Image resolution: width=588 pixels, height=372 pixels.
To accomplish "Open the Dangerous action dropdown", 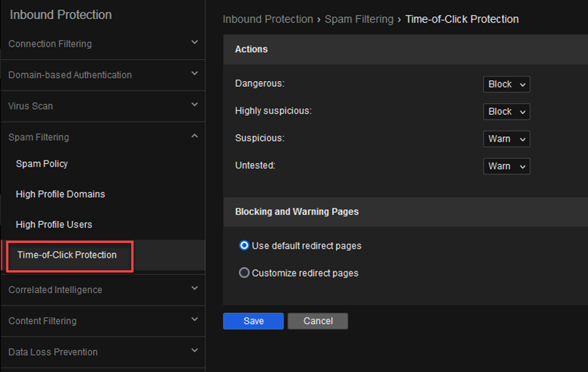I will pyautogui.click(x=506, y=84).
